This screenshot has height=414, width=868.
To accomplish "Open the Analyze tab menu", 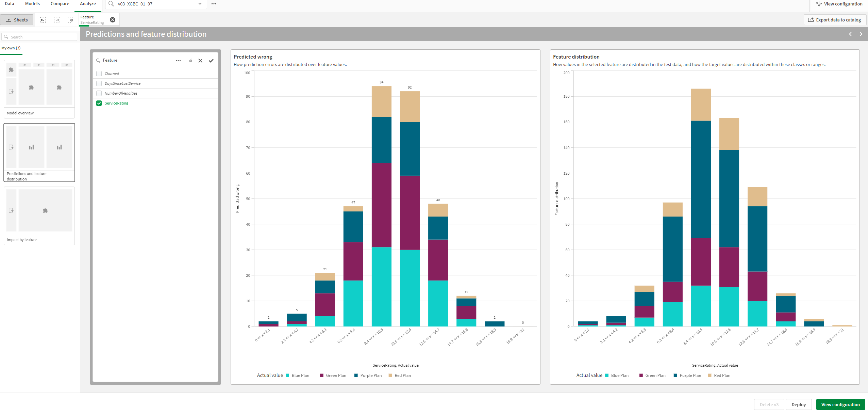I will click(x=87, y=4).
